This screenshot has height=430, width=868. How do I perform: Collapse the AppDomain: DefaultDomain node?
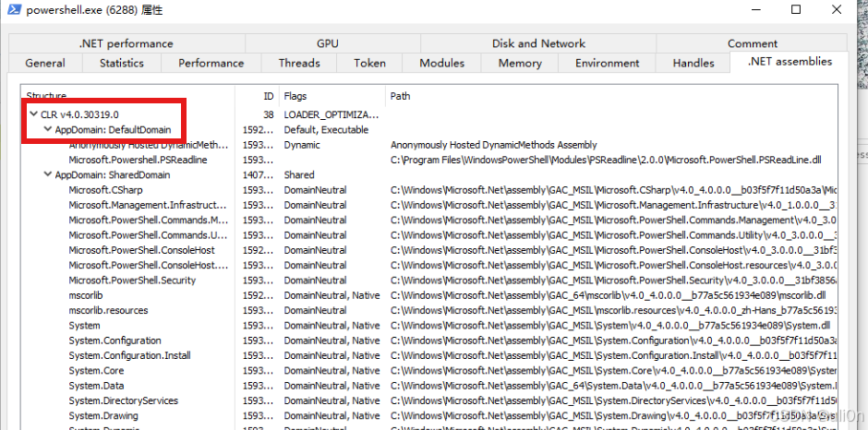48,130
